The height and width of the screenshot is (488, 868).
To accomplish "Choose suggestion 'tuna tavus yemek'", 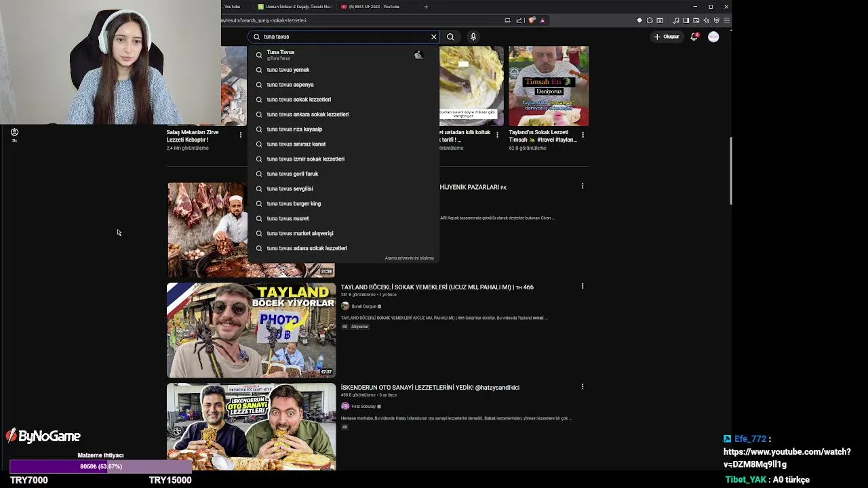I will coord(343,70).
